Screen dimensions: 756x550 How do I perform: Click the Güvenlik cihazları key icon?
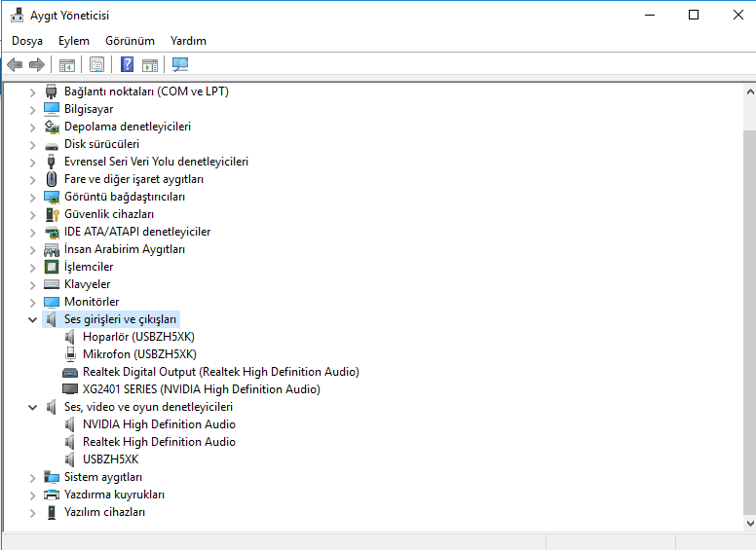(52, 214)
